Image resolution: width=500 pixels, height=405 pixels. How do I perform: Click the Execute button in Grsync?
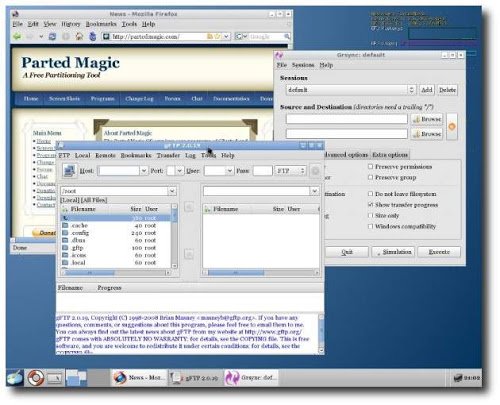tap(439, 252)
